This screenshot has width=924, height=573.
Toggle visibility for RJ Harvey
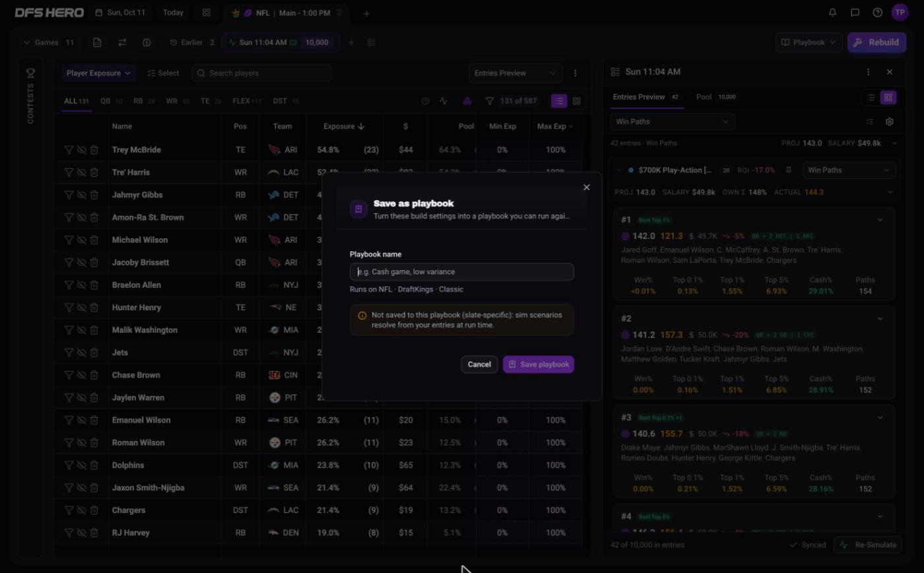tap(81, 533)
